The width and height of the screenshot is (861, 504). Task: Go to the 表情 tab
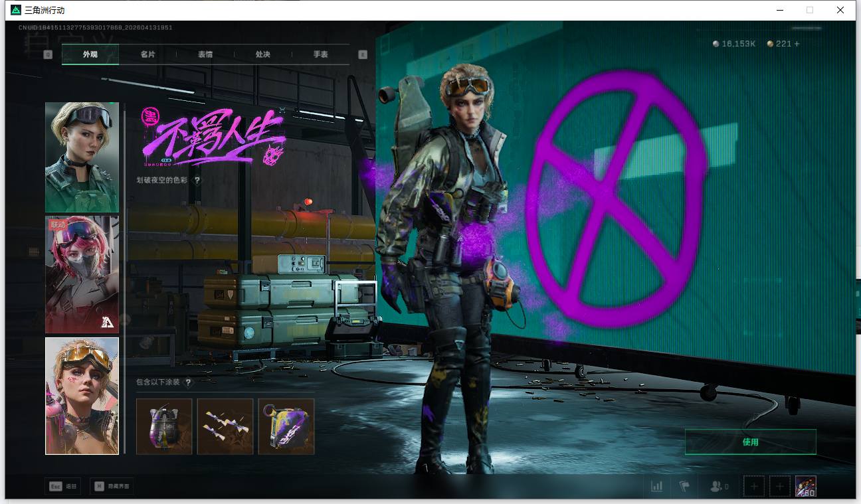click(205, 54)
